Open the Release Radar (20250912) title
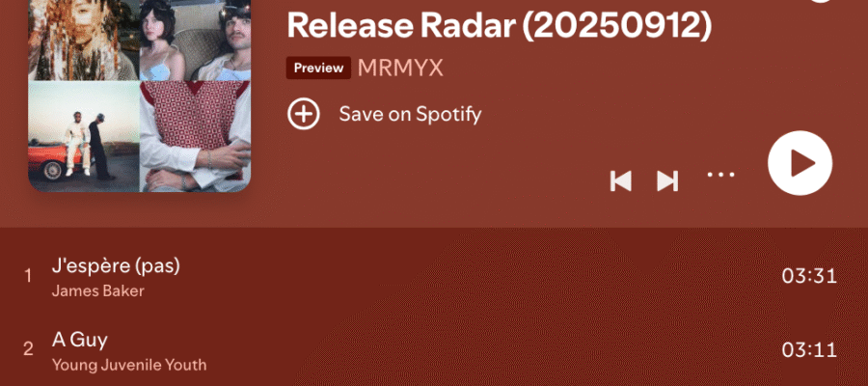 500,25
